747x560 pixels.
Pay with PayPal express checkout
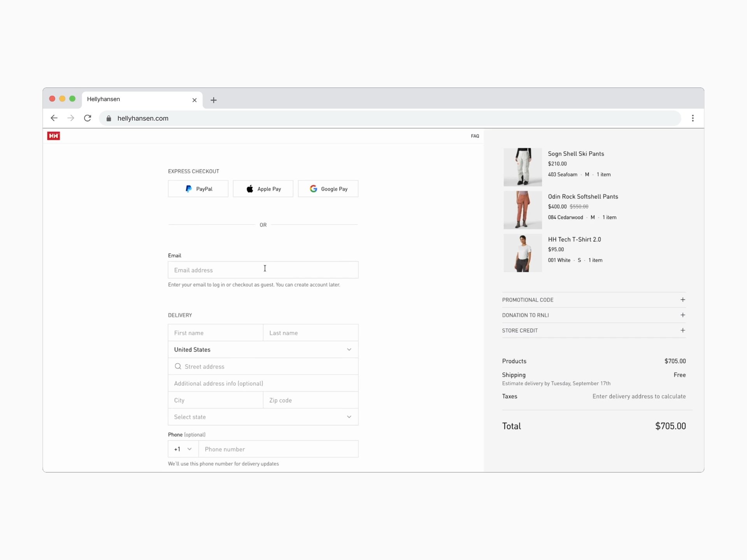point(198,189)
